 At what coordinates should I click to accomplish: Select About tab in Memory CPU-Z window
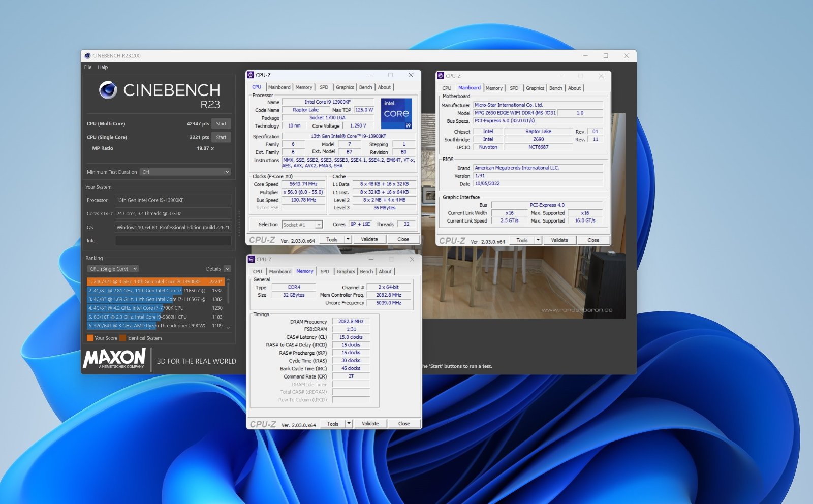[386, 272]
